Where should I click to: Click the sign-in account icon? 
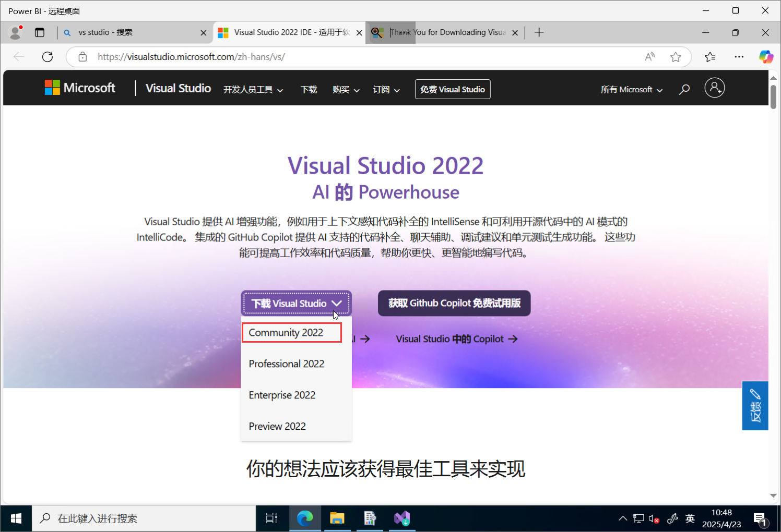715,88
